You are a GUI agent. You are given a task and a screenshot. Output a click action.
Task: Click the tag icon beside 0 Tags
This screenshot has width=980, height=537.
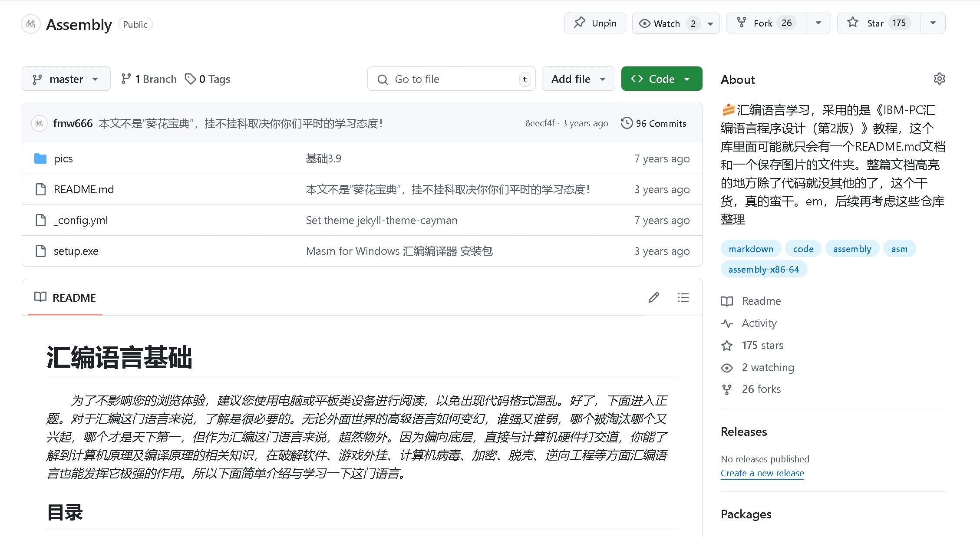coord(190,79)
